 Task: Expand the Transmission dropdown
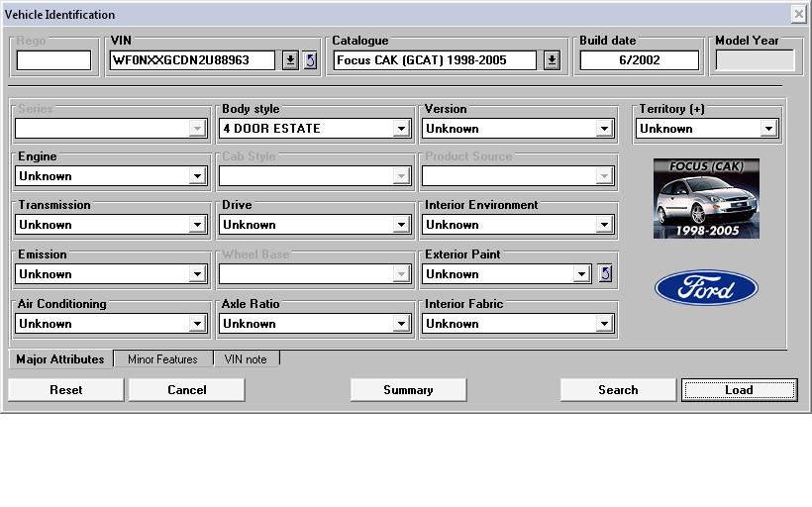point(197,225)
